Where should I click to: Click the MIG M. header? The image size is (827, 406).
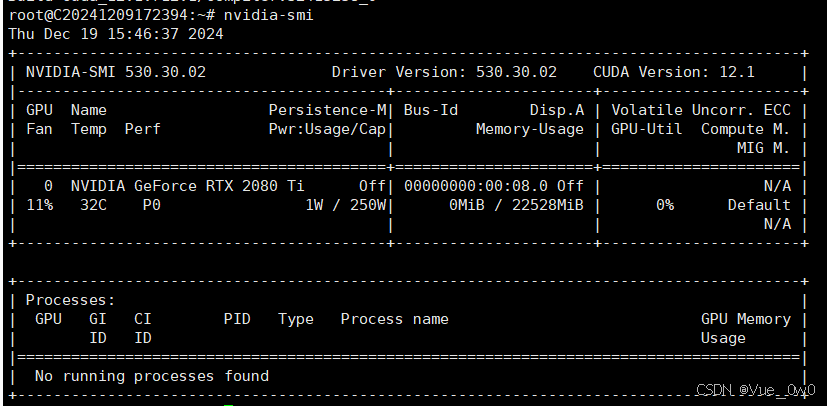coord(764,149)
